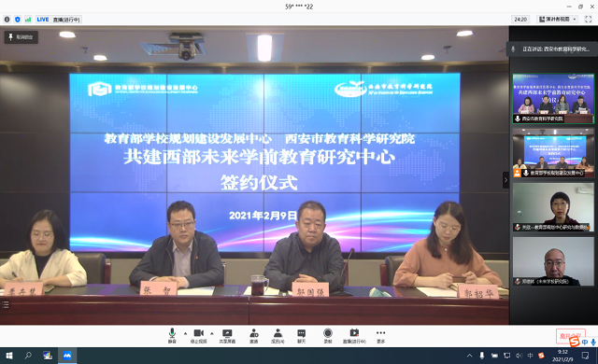598x364 pixels.
Task: Open the speaker view layout dropdown
Action: point(557,19)
